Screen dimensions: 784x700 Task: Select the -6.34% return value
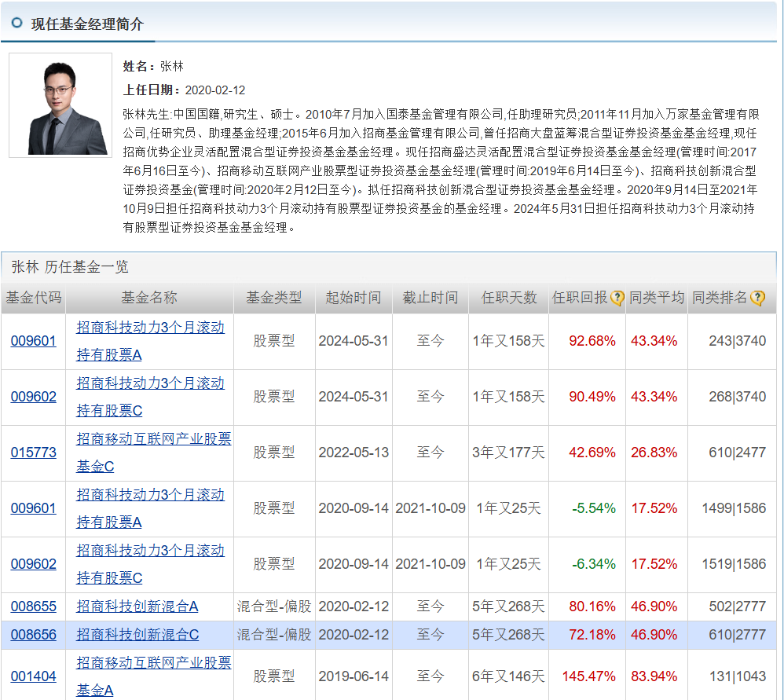pyautogui.click(x=594, y=565)
